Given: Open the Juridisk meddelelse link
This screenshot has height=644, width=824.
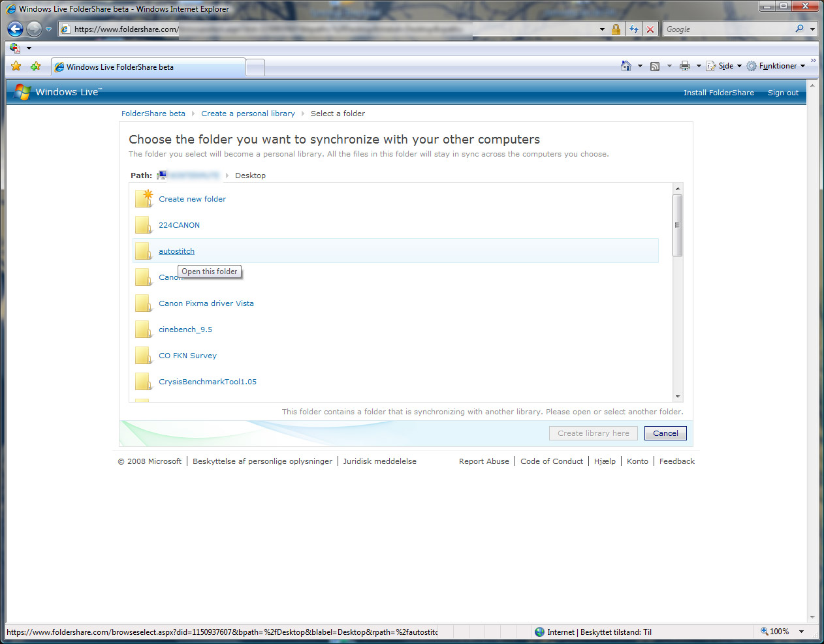Looking at the screenshot, I should (x=379, y=461).
